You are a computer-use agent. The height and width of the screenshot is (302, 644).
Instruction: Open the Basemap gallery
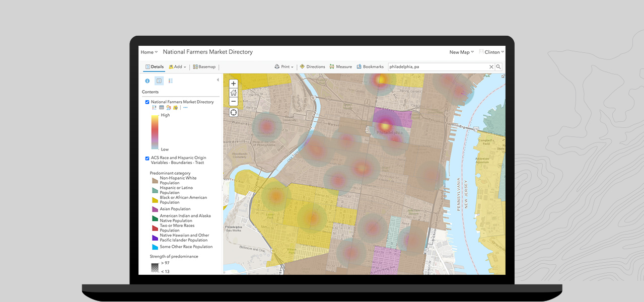pyautogui.click(x=204, y=66)
